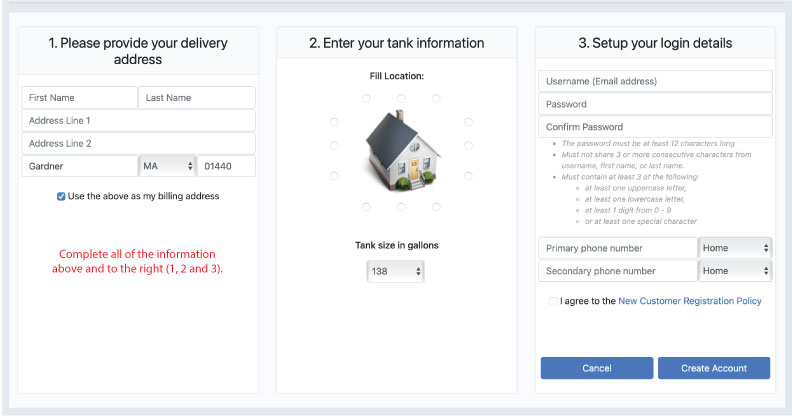Select the top-center fill location radio
The height and width of the screenshot is (419, 792).
(401, 98)
